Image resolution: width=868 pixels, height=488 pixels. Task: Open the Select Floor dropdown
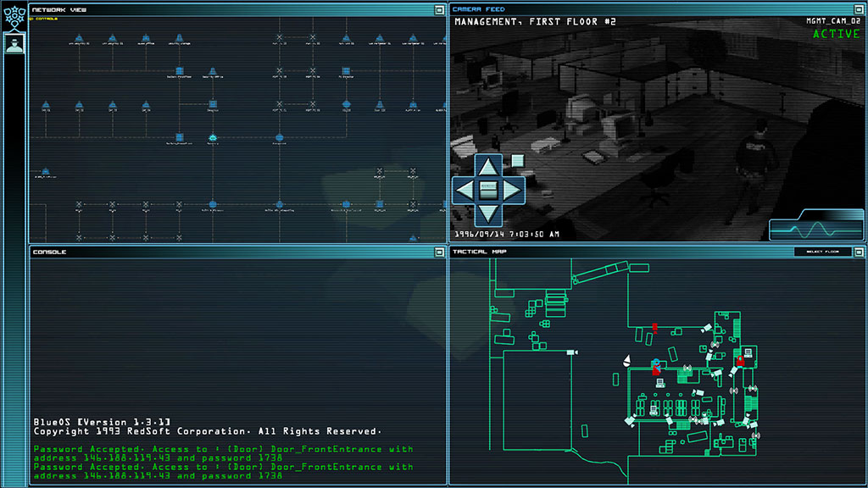822,252
